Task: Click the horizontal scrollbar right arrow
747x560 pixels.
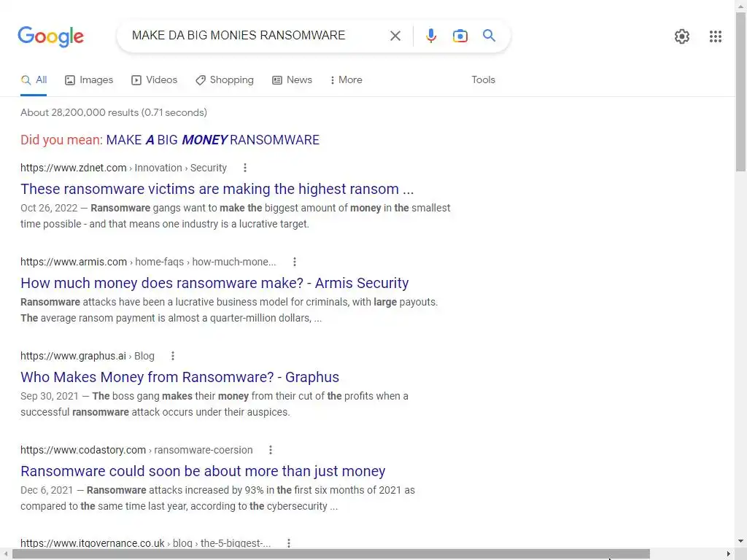Action: [729, 554]
